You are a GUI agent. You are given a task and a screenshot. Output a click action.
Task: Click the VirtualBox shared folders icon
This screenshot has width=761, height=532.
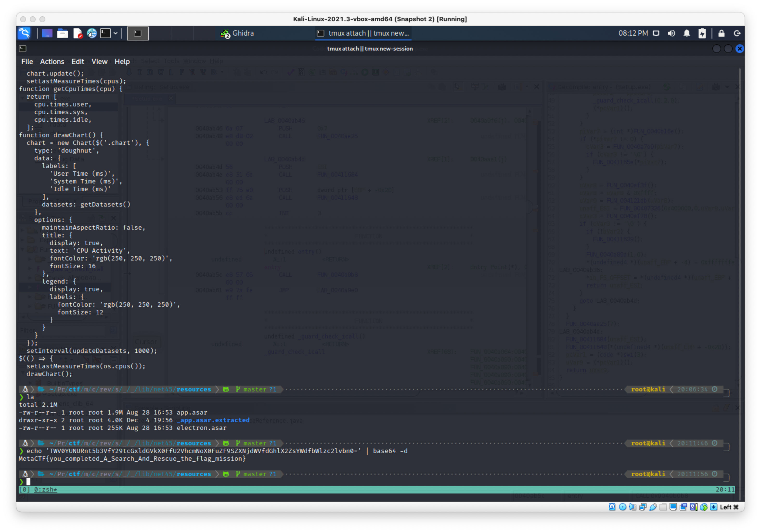tap(663, 507)
